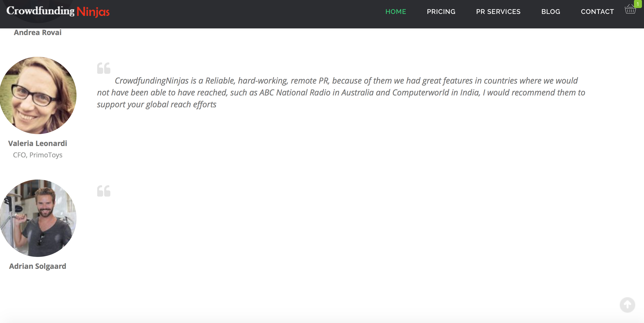Click the Crowdfunding Ninjas logo
644x323 pixels.
tap(58, 11)
